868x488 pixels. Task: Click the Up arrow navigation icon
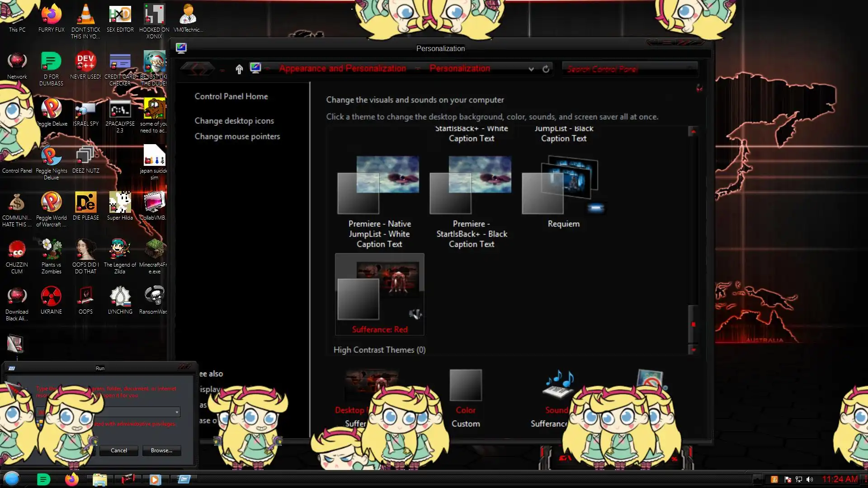(239, 69)
